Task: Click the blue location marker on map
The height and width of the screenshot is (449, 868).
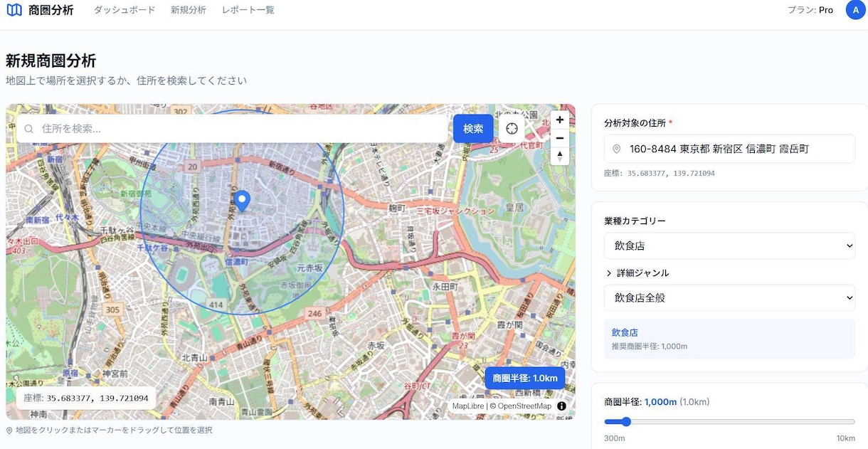Action: (x=243, y=201)
